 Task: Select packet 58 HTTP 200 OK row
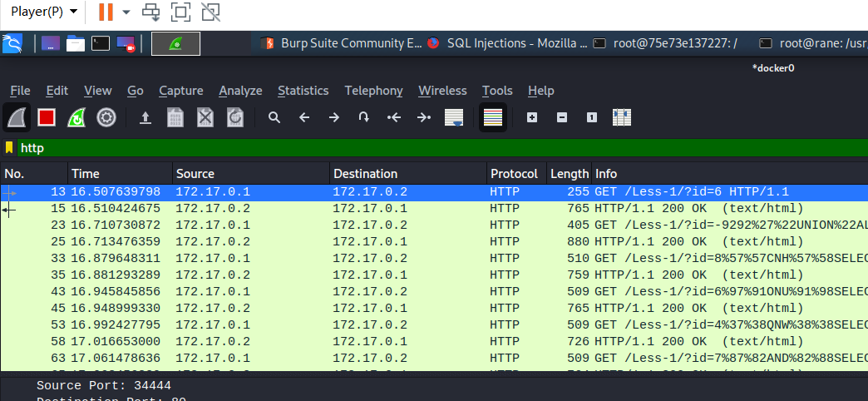point(434,341)
